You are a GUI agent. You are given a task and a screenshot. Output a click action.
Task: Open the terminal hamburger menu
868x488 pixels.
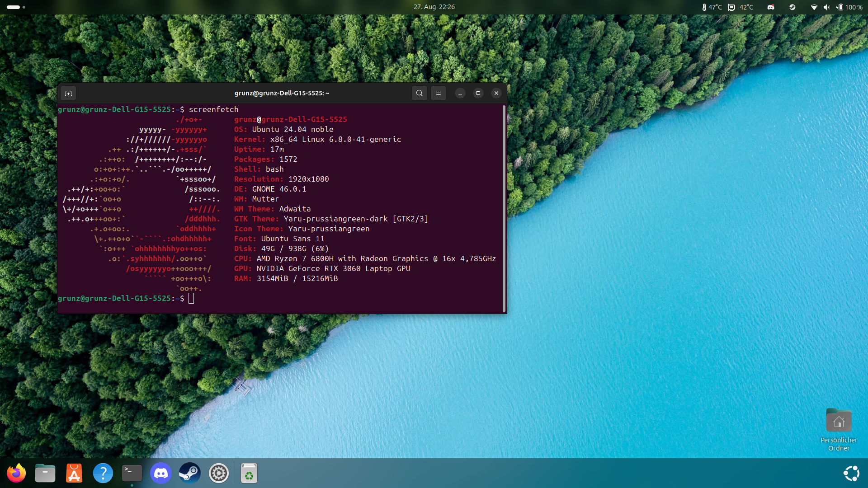[438, 93]
